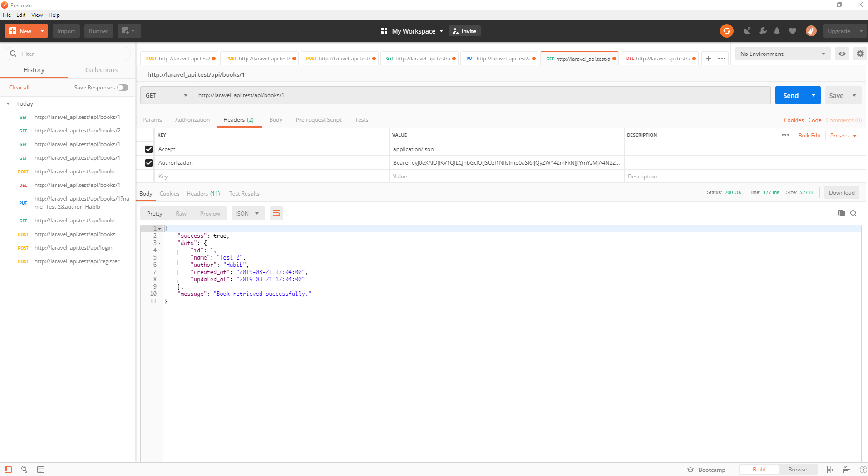Open the Cookies link
868x476 pixels.
[x=794, y=120]
